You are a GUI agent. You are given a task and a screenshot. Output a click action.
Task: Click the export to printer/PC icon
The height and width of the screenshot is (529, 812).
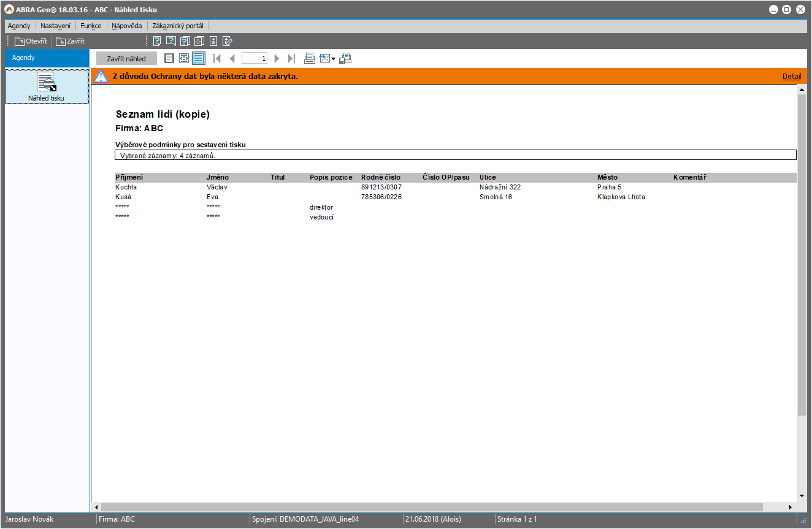point(345,58)
